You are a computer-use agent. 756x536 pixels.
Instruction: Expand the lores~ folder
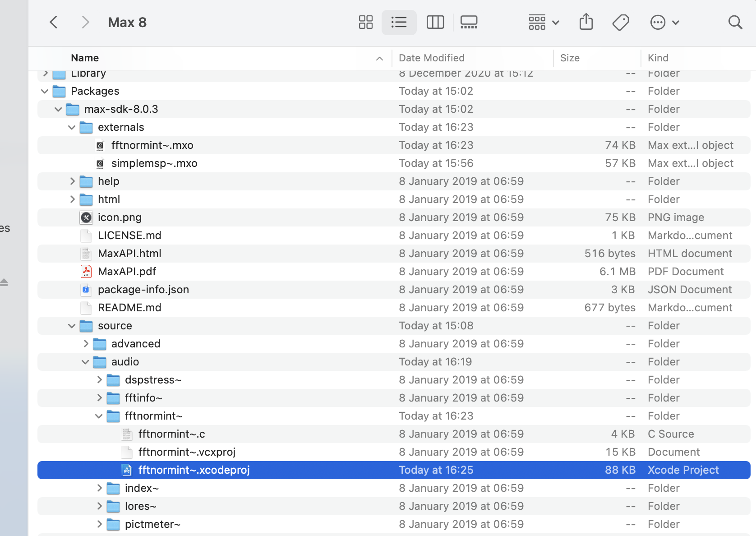pos(99,506)
